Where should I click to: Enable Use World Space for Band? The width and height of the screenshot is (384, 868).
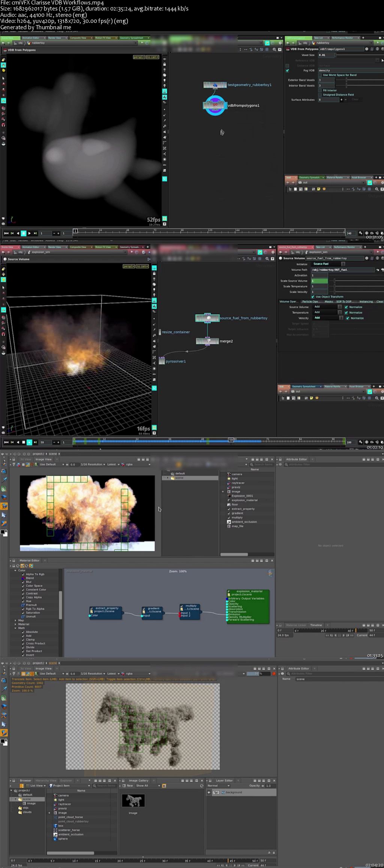pos(320,75)
